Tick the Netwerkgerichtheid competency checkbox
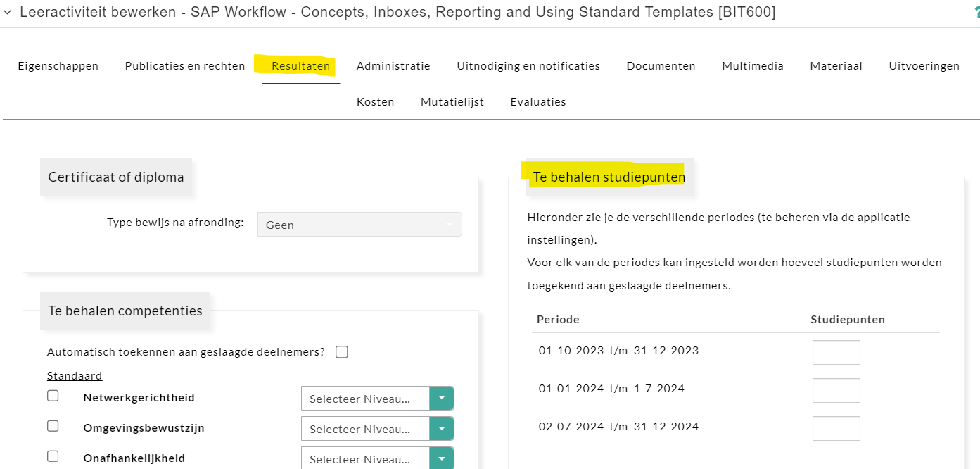This screenshot has height=469, width=980. point(53,396)
